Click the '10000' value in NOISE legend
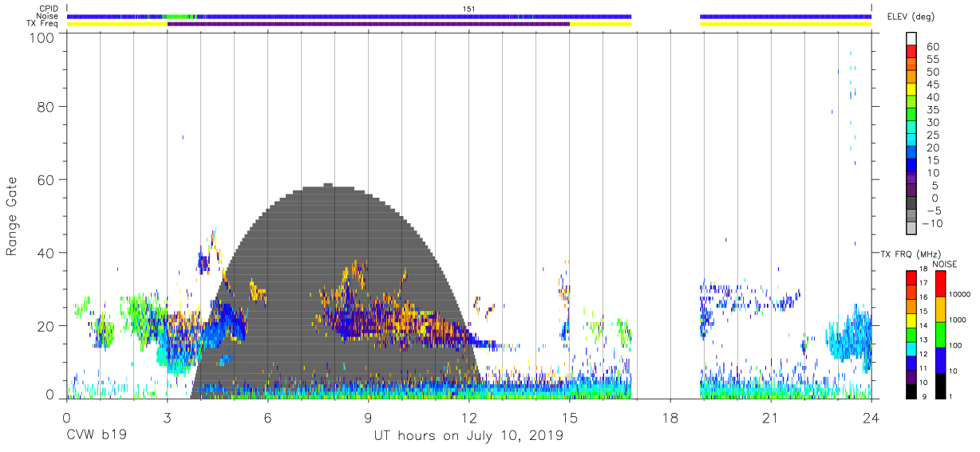The height and width of the screenshot is (452, 980). coord(960,296)
